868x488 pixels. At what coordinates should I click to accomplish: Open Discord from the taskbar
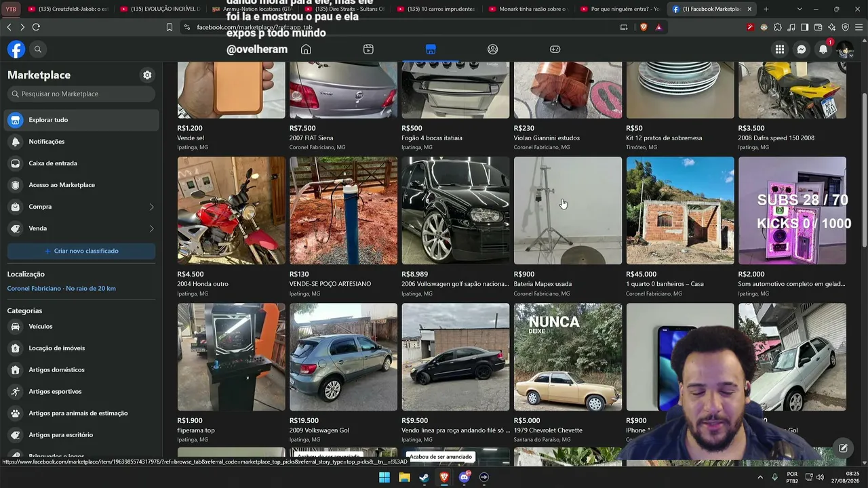465,477
